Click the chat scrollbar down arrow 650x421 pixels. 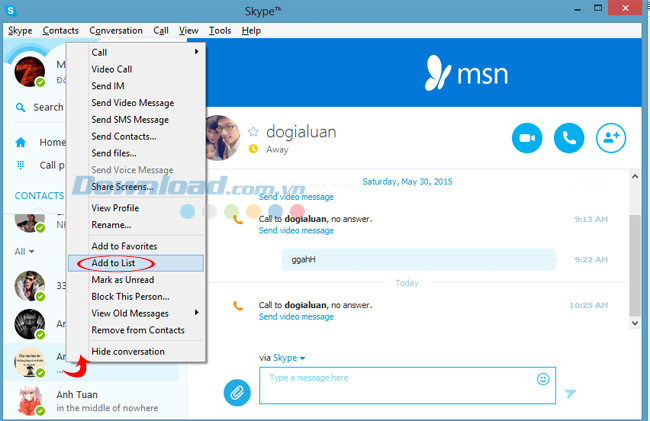635,323
